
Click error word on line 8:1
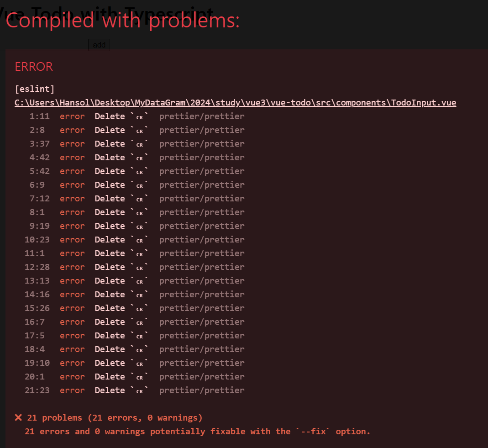pyautogui.click(x=72, y=212)
